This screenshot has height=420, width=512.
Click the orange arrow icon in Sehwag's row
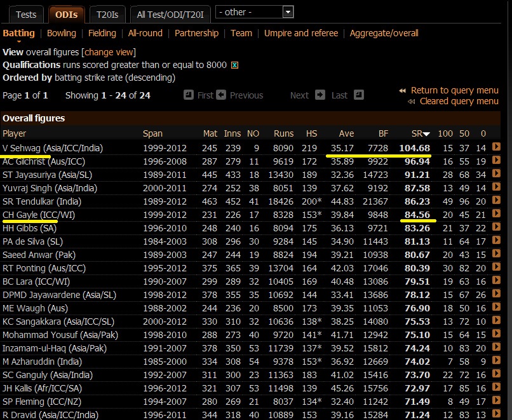click(496, 147)
